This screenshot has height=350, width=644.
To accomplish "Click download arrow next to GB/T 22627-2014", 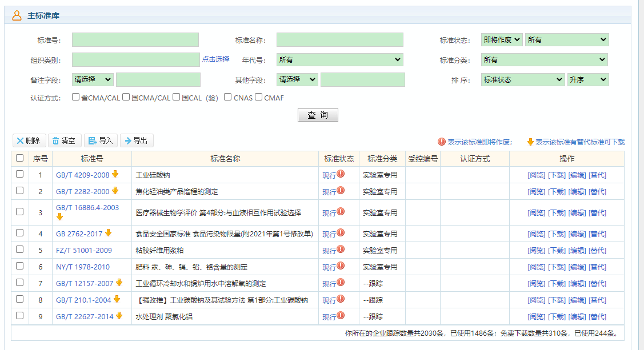I will tap(119, 315).
